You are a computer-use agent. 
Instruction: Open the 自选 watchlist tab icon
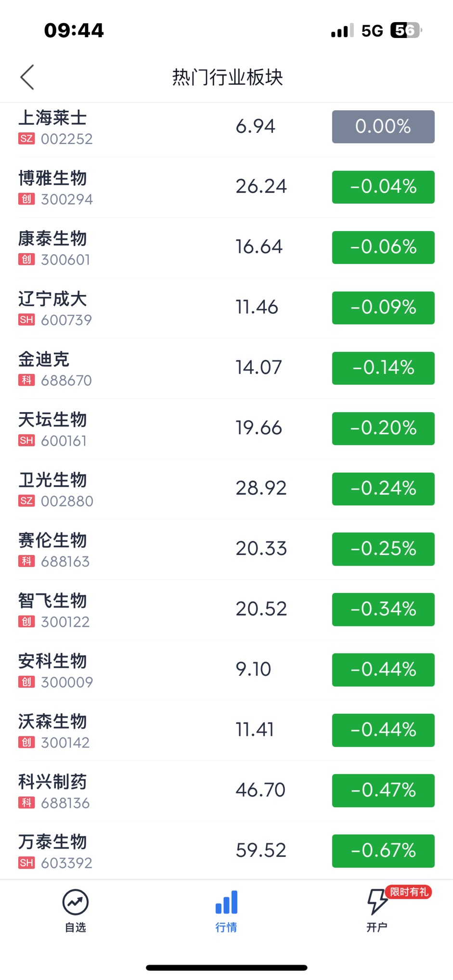(76, 902)
